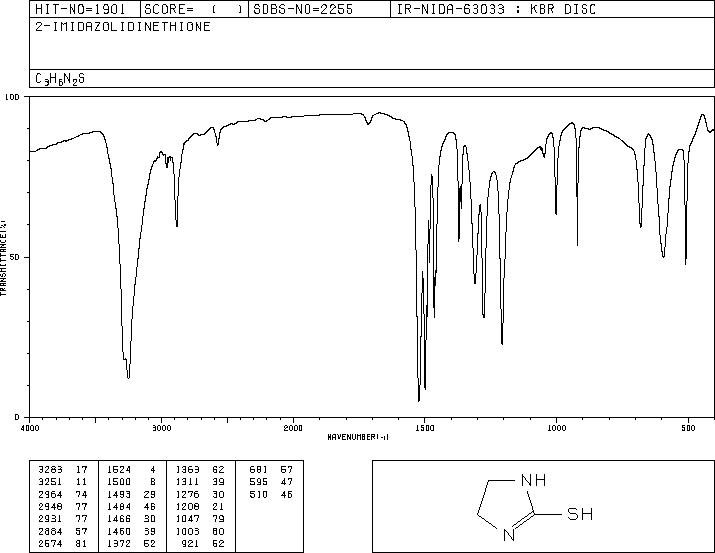Click peak table entry 1372
This screenshot has height=553, width=715.
click(119, 543)
